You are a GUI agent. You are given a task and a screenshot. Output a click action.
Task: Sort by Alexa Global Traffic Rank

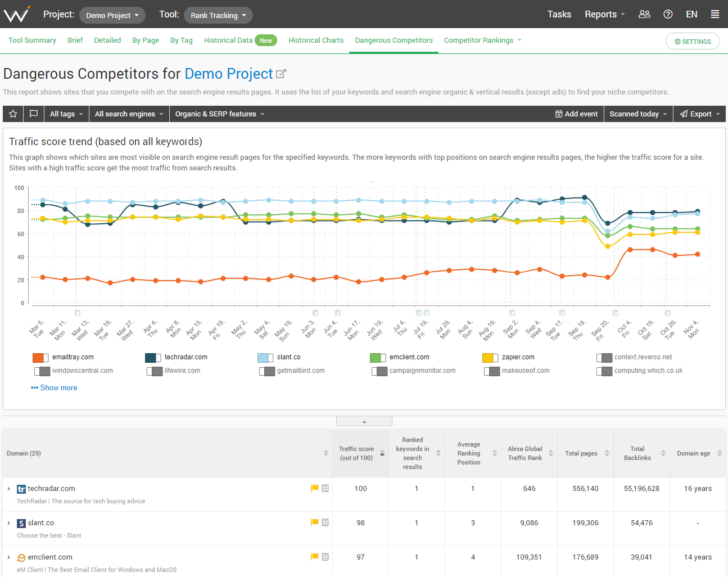[x=551, y=453]
